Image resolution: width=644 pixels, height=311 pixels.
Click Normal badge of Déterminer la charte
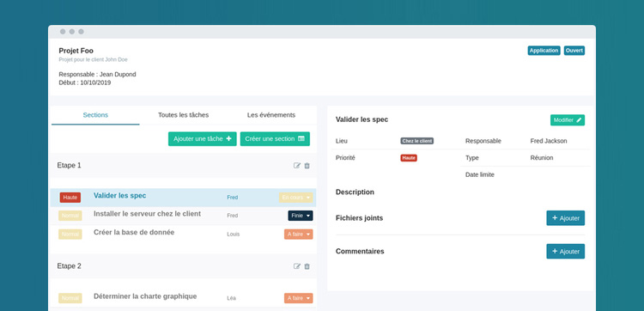coord(70,298)
